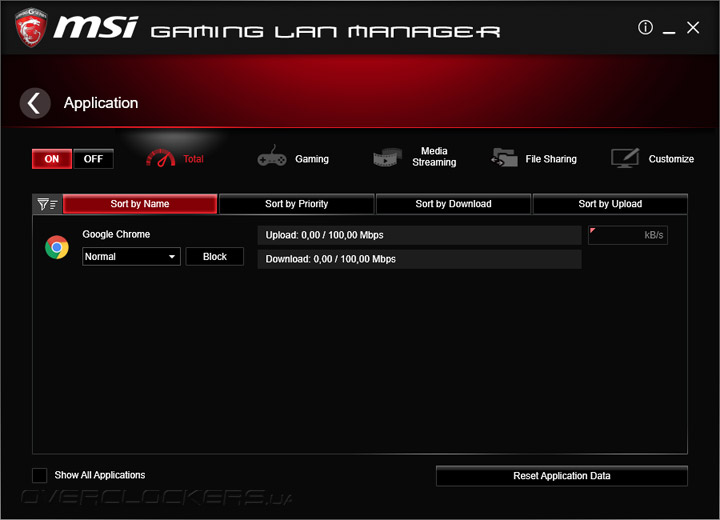Sort applications by Priority
720x520 pixels.
point(297,204)
